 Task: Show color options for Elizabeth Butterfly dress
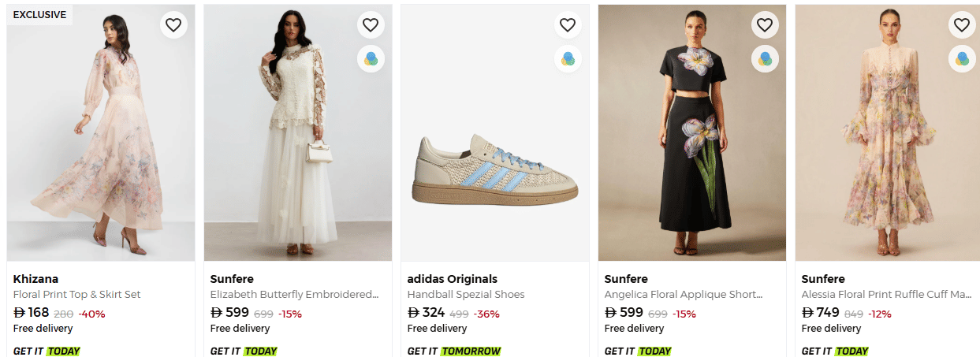(x=371, y=58)
